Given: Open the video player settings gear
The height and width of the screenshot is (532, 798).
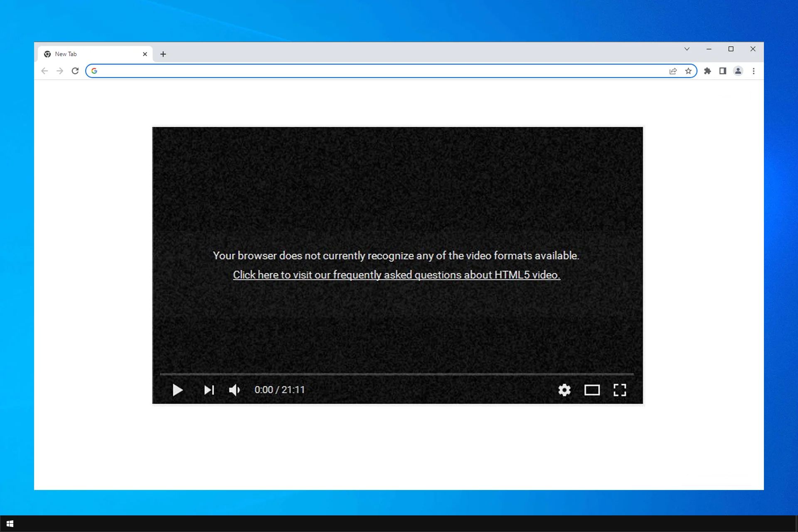Looking at the screenshot, I should (564, 390).
